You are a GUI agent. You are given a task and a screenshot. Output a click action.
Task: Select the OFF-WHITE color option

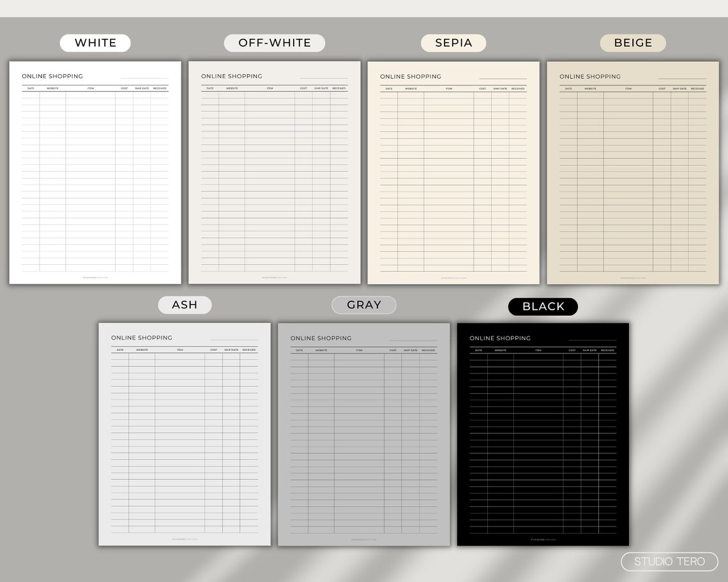pyautogui.click(x=274, y=43)
